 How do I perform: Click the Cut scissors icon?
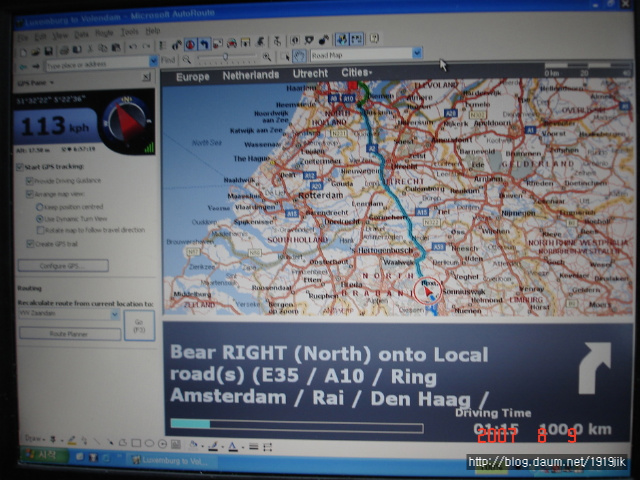[x=91, y=49]
